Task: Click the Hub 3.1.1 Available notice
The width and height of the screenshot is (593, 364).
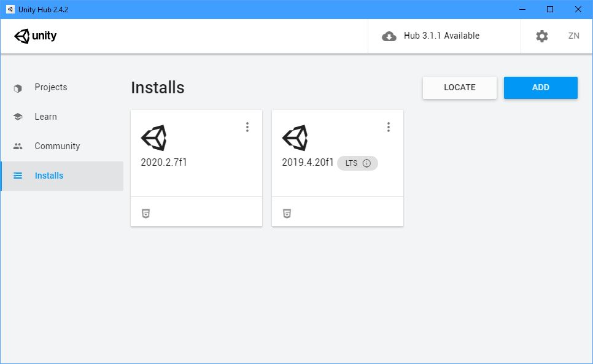Action: [x=441, y=36]
